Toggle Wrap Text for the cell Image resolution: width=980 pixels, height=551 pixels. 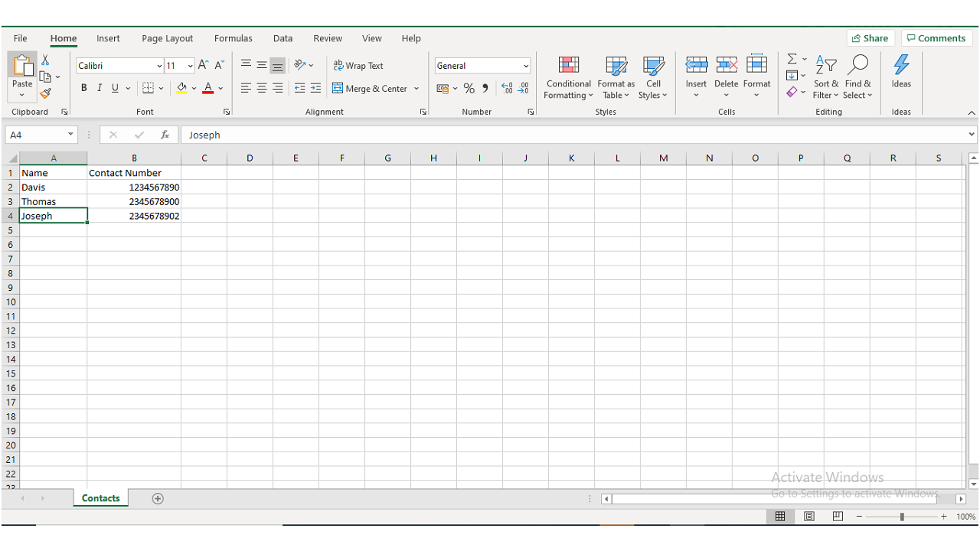point(358,66)
